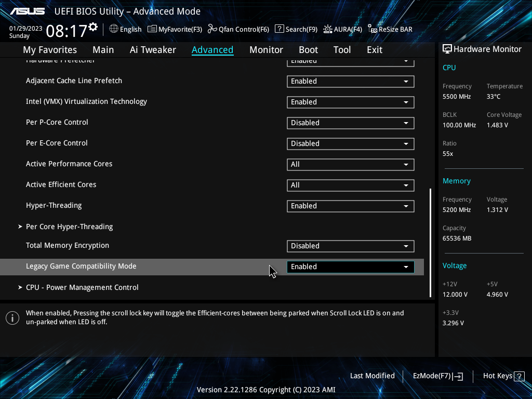Click the EzMode exit arrow icon
Viewport: 532px width, 399px height.
(x=458, y=376)
